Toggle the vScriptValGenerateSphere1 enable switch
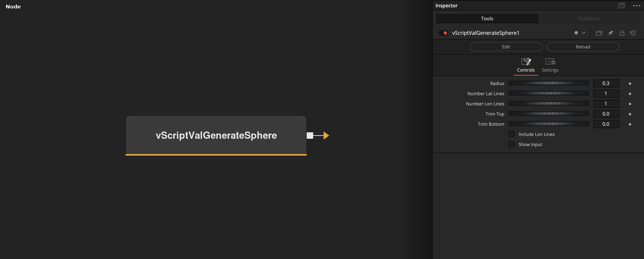 click(x=443, y=33)
